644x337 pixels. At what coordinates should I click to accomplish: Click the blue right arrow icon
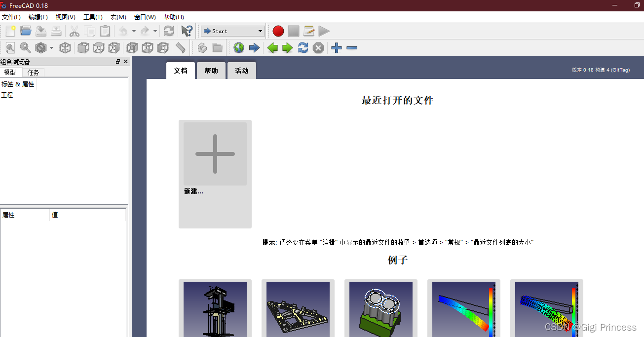tap(254, 48)
